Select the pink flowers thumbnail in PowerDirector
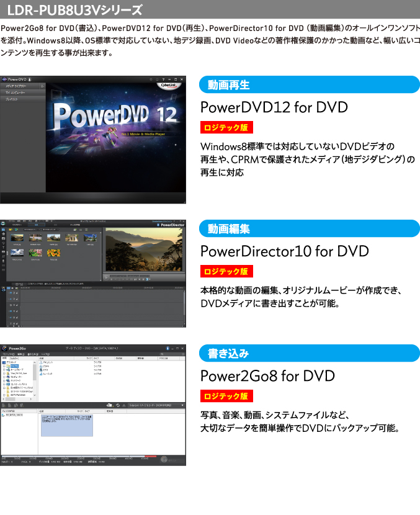This screenshot has width=420, height=515. (x=35, y=253)
